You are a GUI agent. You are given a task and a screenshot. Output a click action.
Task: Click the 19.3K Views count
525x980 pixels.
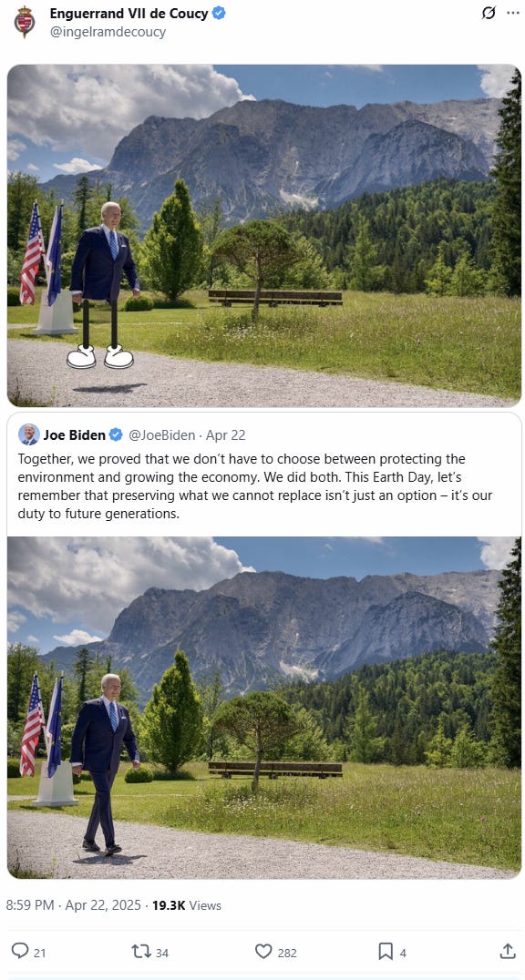pyautogui.click(x=187, y=905)
